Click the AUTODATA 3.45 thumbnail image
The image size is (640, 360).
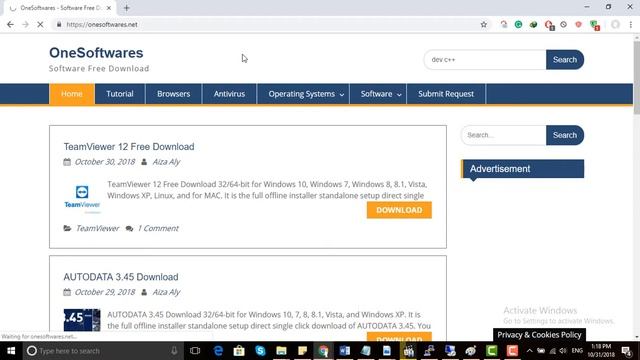pos(82,320)
